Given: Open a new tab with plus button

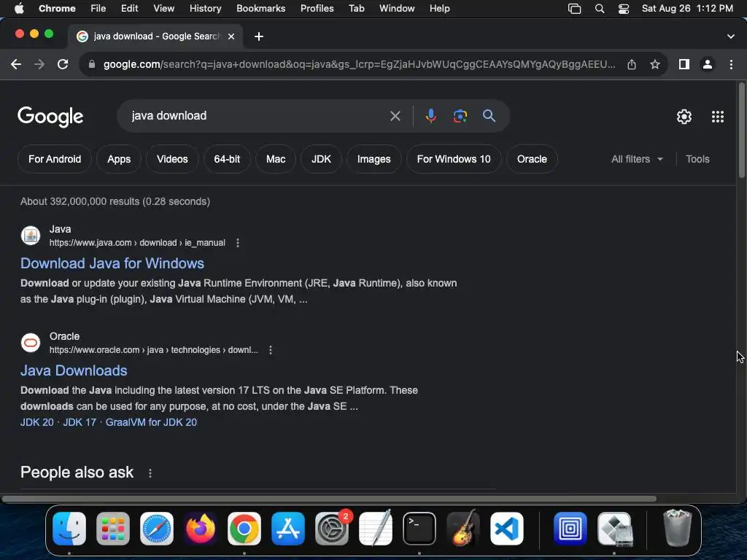Looking at the screenshot, I should click(259, 36).
